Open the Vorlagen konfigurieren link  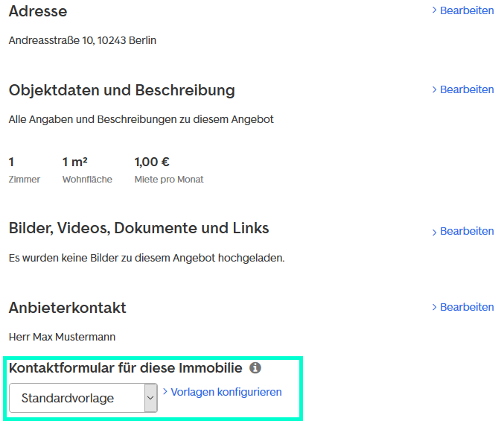(x=226, y=392)
